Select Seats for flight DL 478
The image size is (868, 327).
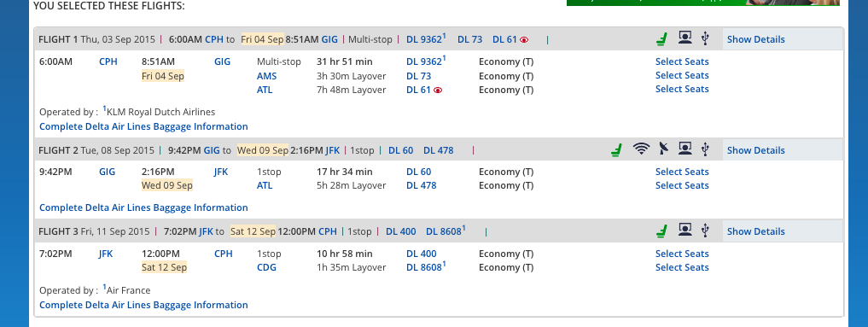(x=682, y=185)
